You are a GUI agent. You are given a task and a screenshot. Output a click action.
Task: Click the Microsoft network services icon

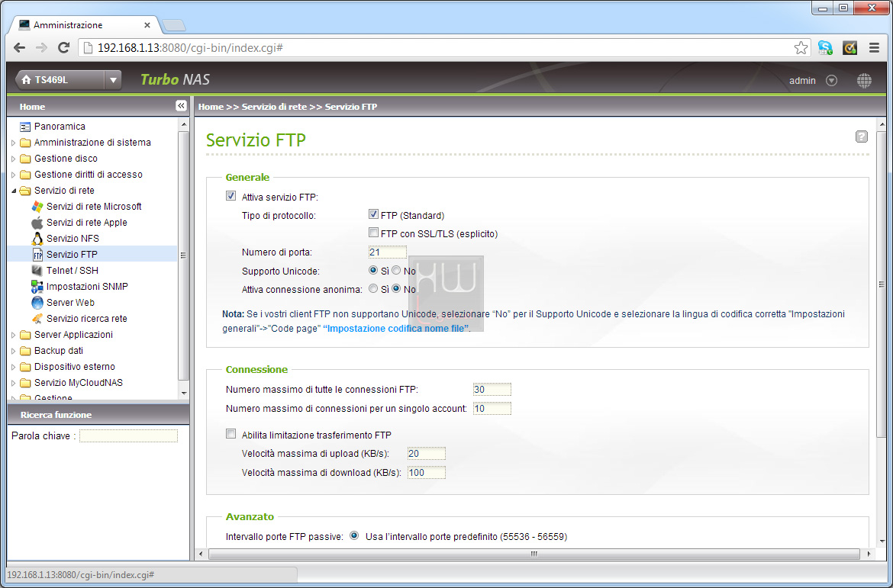click(x=37, y=207)
